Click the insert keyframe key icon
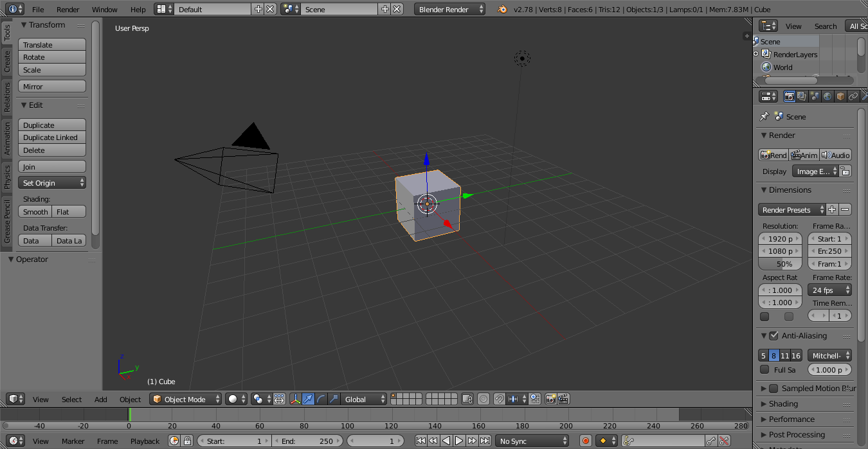Image resolution: width=868 pixels, height=449 pixels. point(711,441)
